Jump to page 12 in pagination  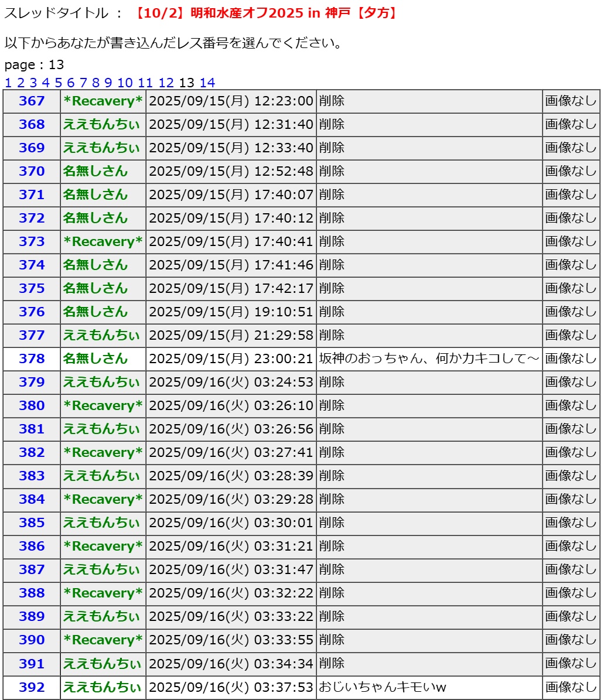[x=166, y=83]
